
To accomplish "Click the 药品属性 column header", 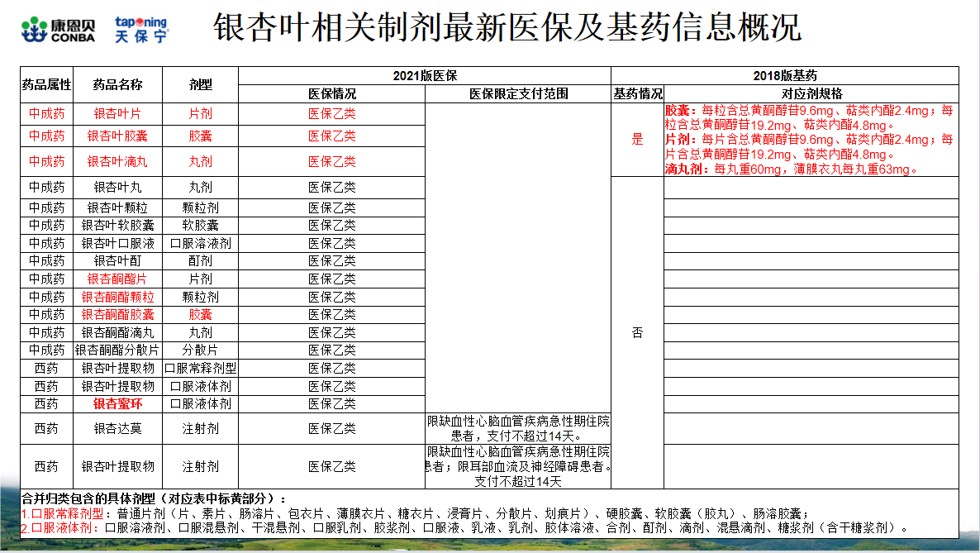I will pyautogui.click(x=47, y=84).
